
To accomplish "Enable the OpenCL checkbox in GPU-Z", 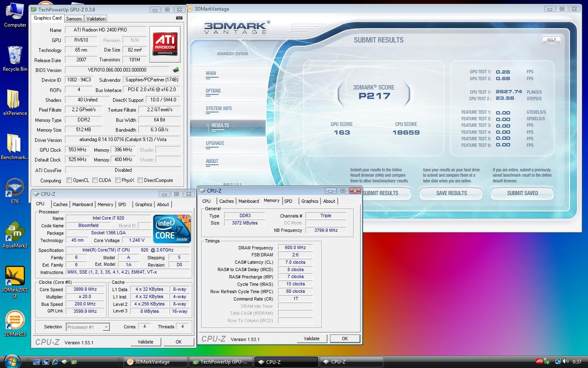I will tap(69, 180).
